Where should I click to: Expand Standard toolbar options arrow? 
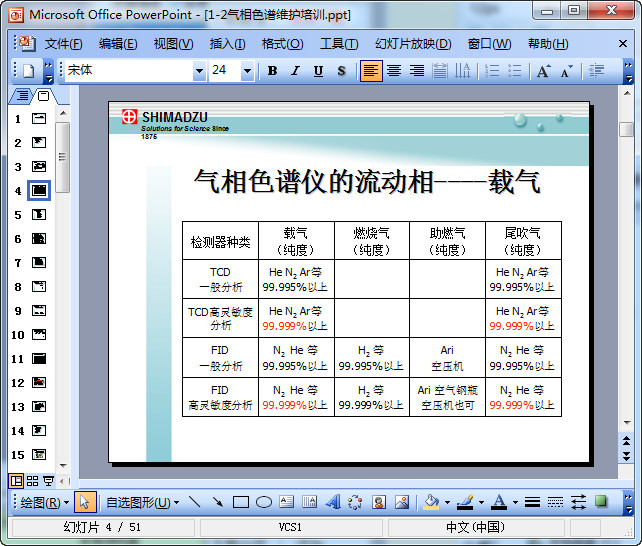pyautogui.click(x=48, y=71)
